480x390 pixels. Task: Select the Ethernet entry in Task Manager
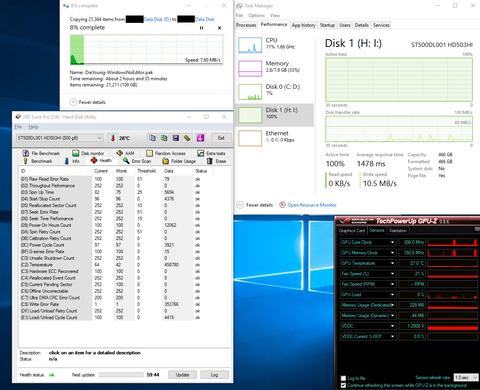(x=274, y=138)
